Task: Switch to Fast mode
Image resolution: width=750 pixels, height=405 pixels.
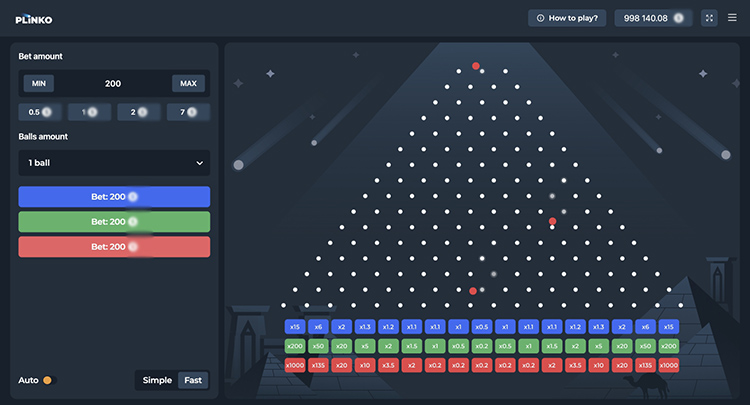Action: pyautogui.click(x=193, y=380)
